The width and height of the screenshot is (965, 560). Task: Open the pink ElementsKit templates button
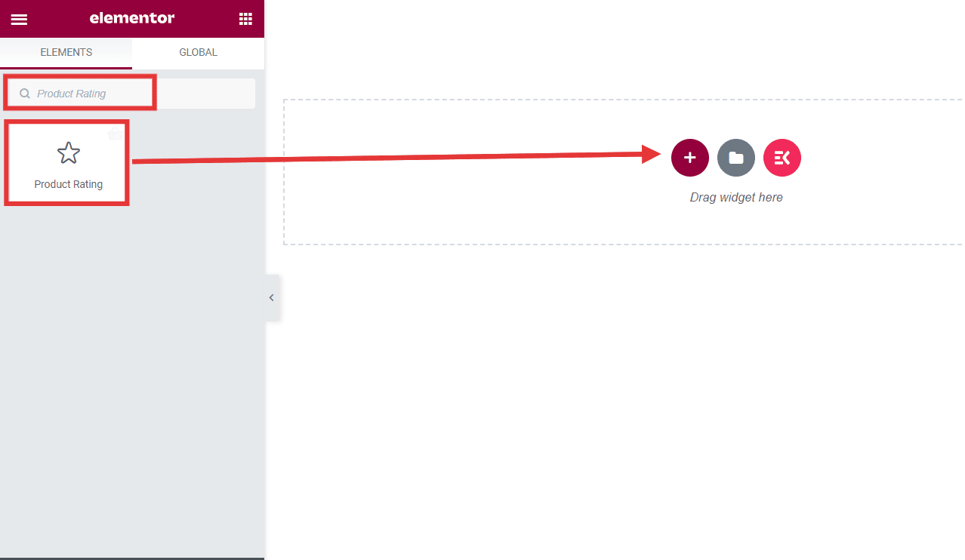[782, 158]
